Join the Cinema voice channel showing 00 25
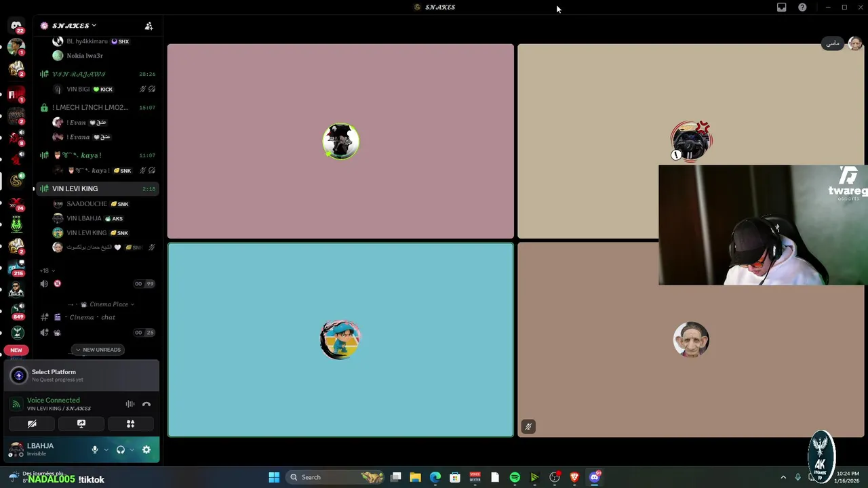 tap(98, 333)
